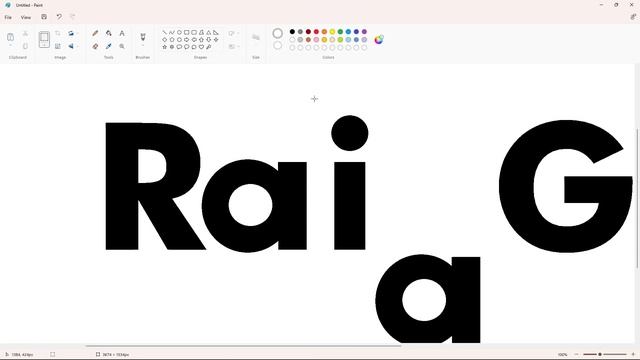Pick the Right arrow shape
Screen dimensions: 640x360
click(x=187, y=40)
